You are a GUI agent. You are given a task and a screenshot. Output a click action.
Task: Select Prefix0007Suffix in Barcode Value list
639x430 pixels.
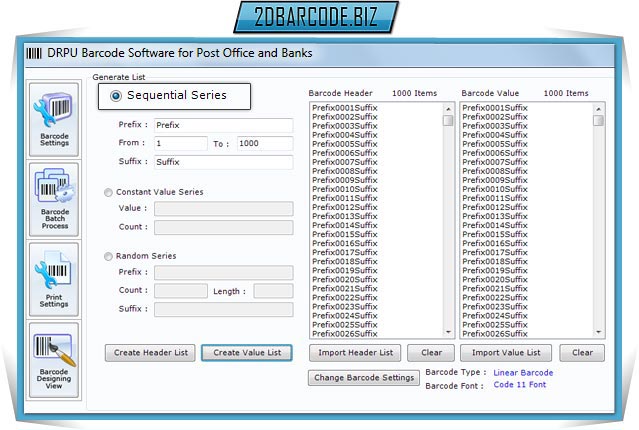[x=495, y=162]
